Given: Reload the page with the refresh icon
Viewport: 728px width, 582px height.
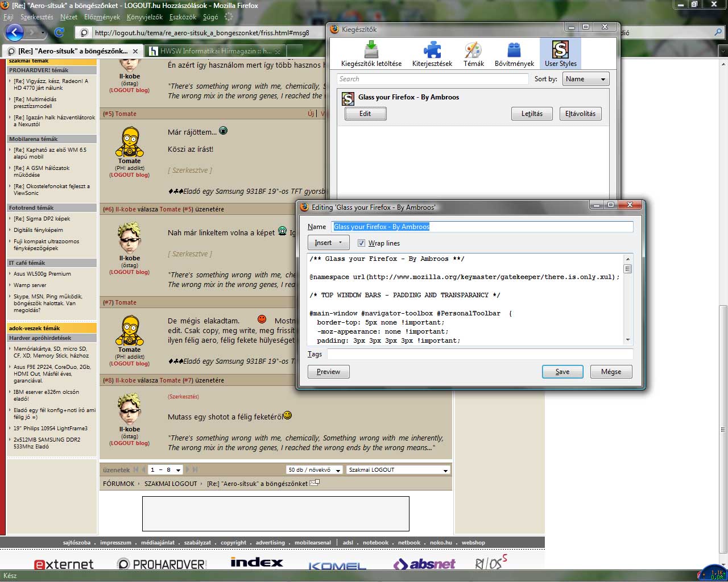Looking at the screenshot, I should (59, 32).
